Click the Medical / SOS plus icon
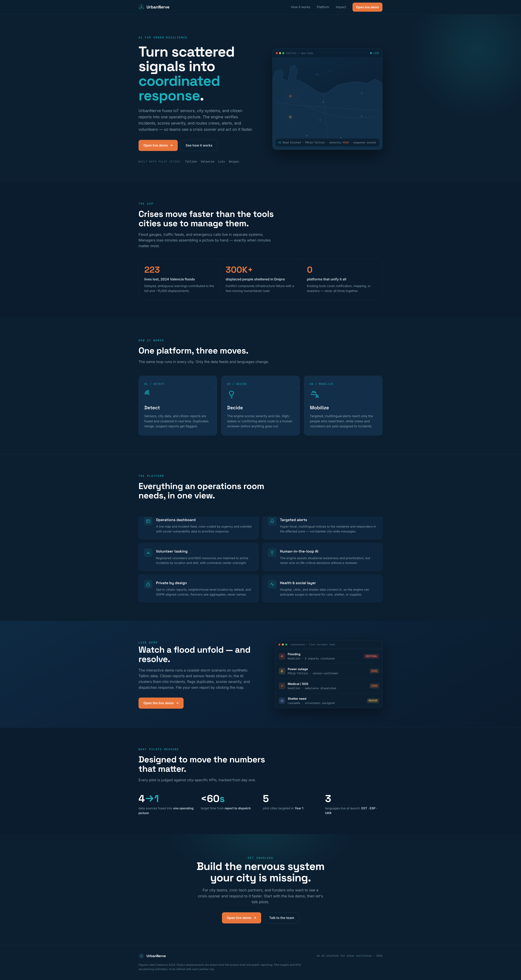The image size is (521, 980). (282, 686)
